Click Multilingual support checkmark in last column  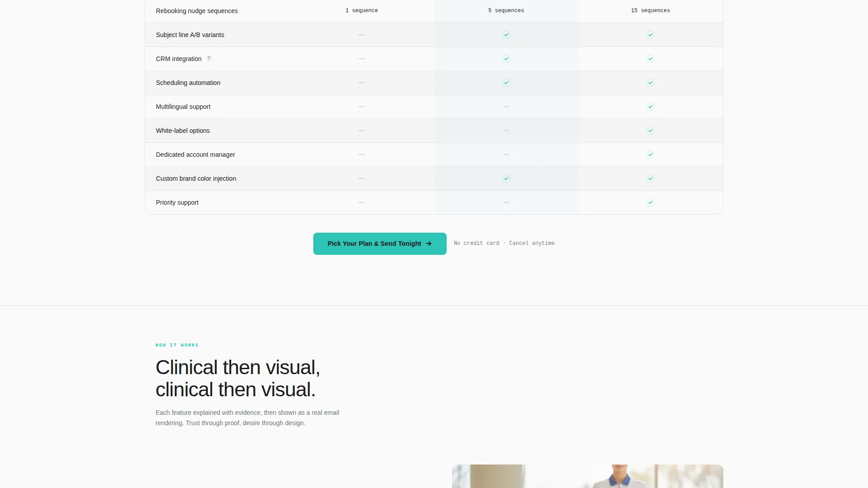pos(651,107)
